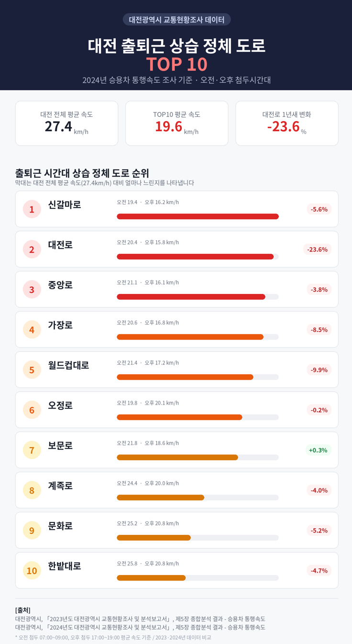This screenshot has height=644, width=352.
Task: Select the orange rank 4 badge for 가장로
Action: coord(32,330)
